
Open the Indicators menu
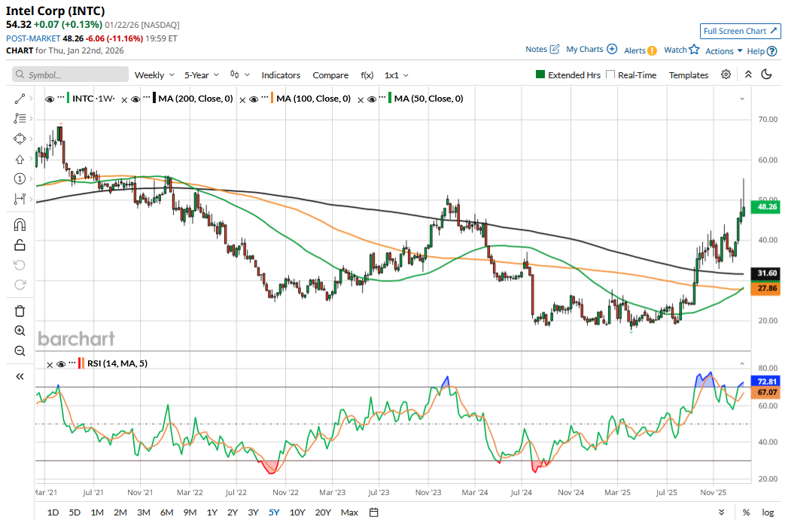tap(281, 74)
